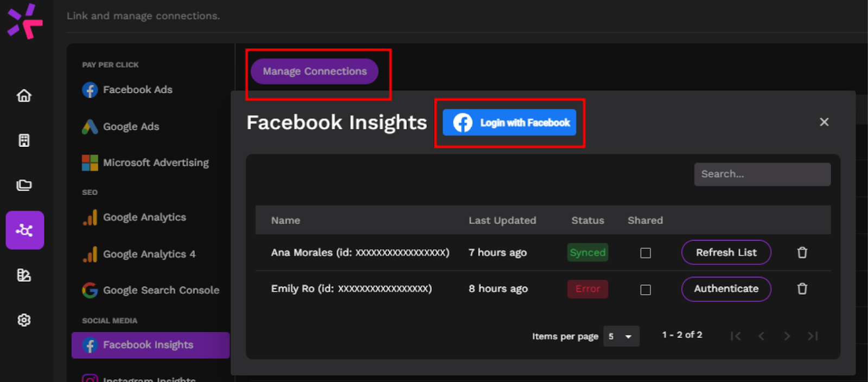Open the report editor icon in left rail
This screenshot has width=868, height=382.
pos(24,275)
